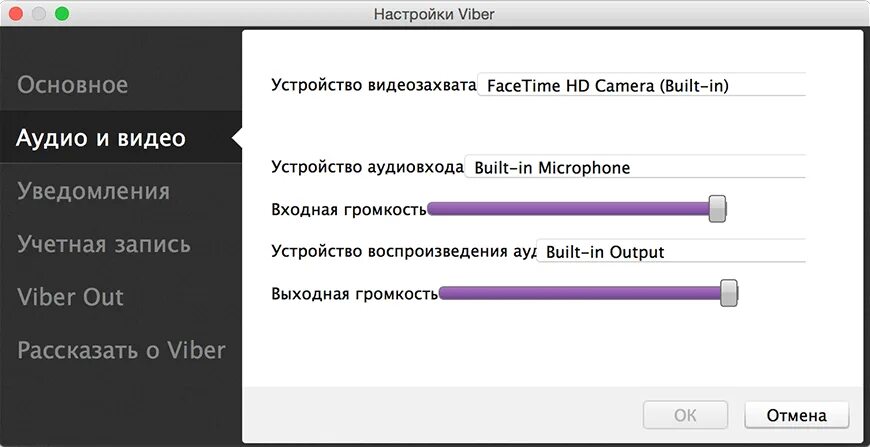The image size is (870, 447).
Task: Click the grey minimize window button
Action: 39,13
